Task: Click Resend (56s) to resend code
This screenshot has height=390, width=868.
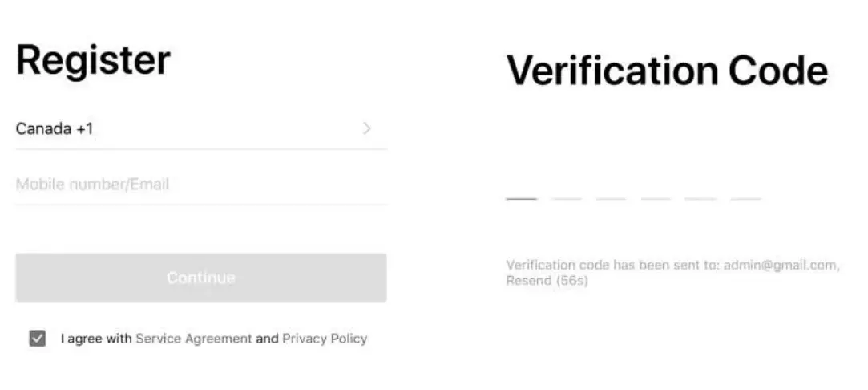Action: (x=547, y=282)
